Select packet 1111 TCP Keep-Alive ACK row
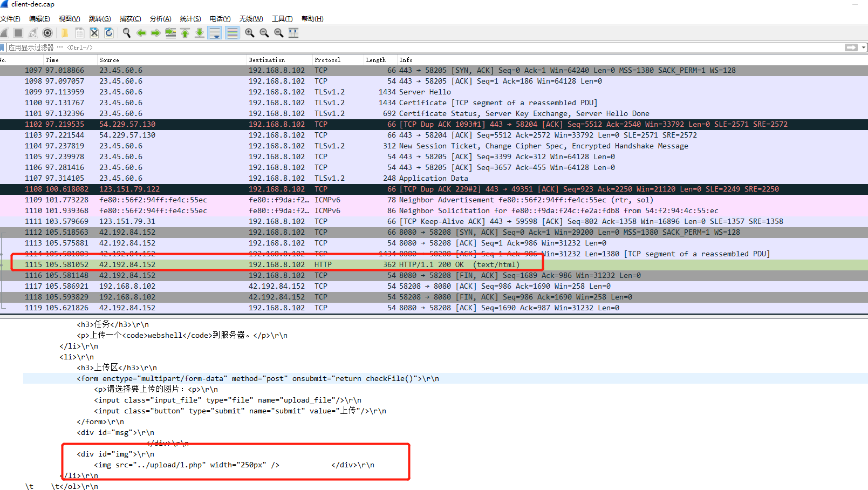868x490 pixels. [x=434, y=221]
